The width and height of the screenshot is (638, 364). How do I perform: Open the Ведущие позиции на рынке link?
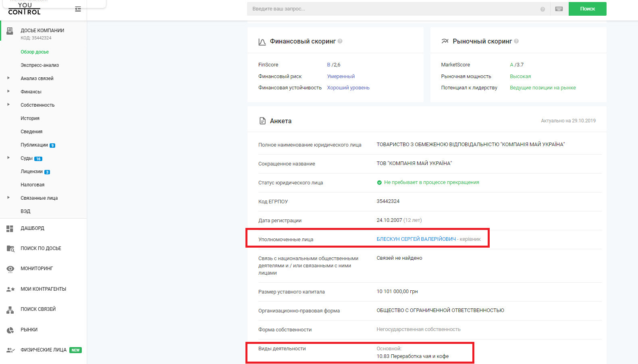click(542, 88)
